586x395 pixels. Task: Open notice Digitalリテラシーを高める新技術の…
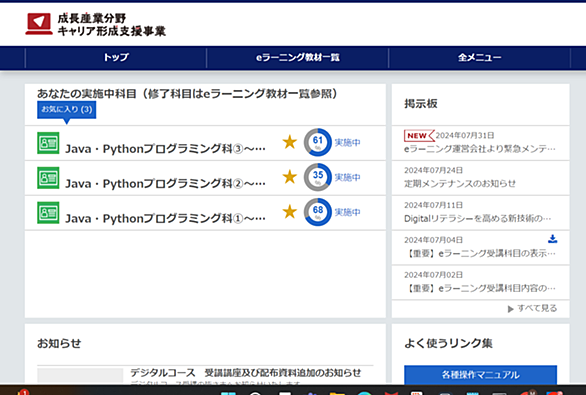(477, 218)
